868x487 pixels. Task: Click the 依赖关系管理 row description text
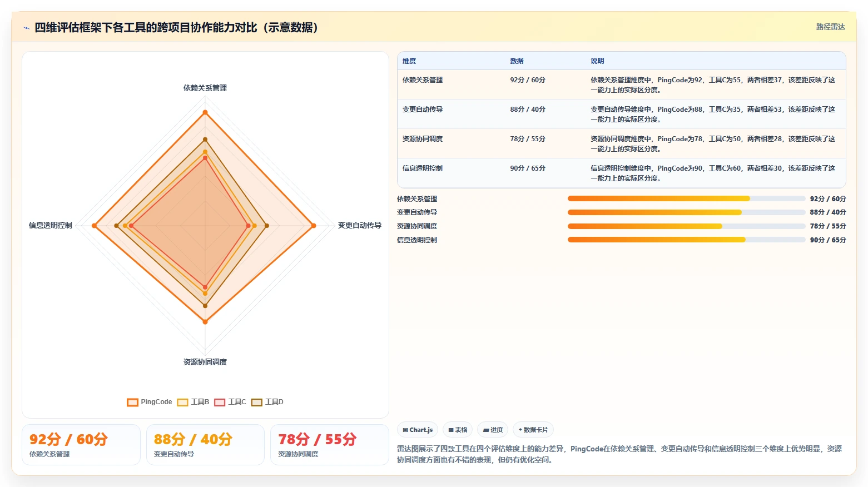click(713, 85)
